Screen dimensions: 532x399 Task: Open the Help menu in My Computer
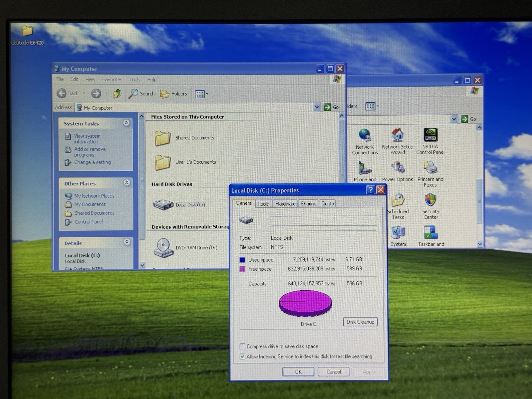tap(152, 79)
